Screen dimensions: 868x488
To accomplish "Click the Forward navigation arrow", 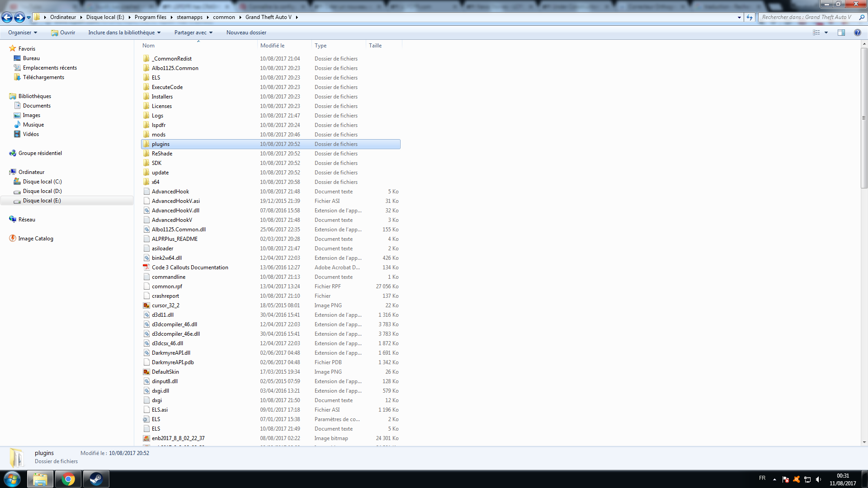I will (19, 17).
